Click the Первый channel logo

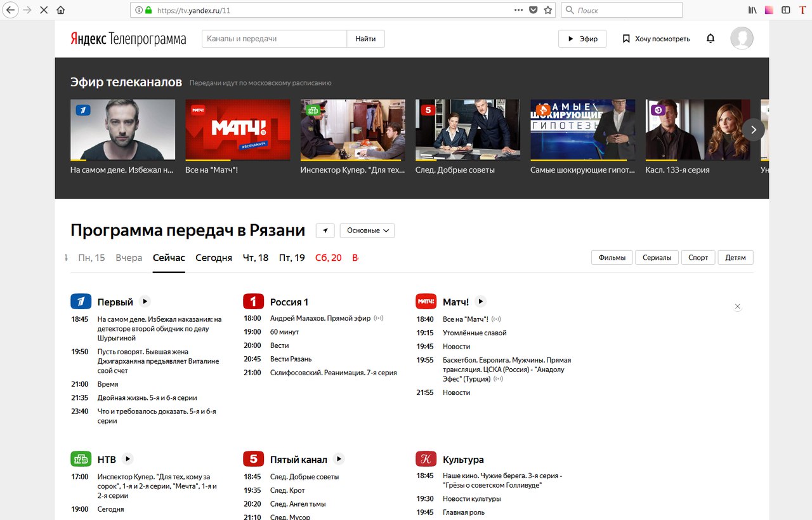pyautogui.click(x=81, y=302)
